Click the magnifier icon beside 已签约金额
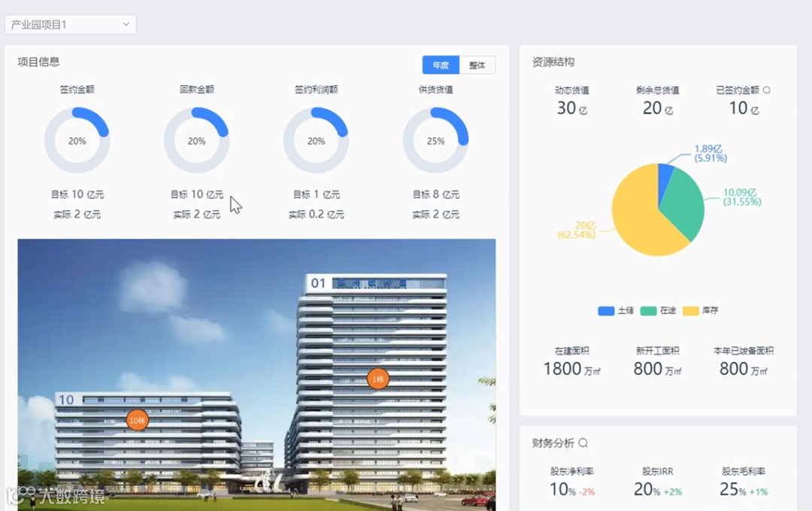Image resolution: width=812 pixels, height=511 pixels. pos(767,90)
